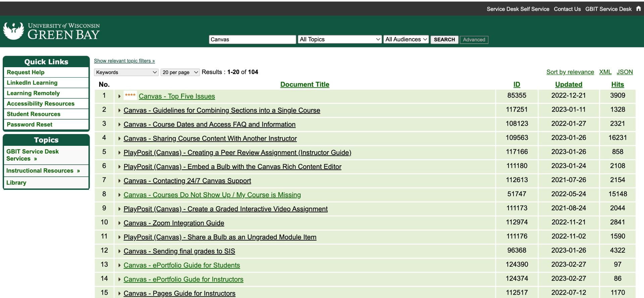The height and width of the screenshot is (298, 644).
Task: Open Canvas - Pages Guide for Instructors
Action: 179,294
